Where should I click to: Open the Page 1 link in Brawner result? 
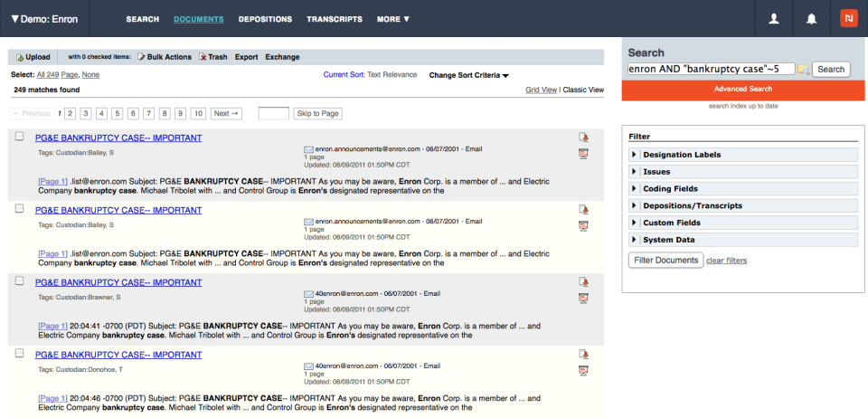click(52, 326)
